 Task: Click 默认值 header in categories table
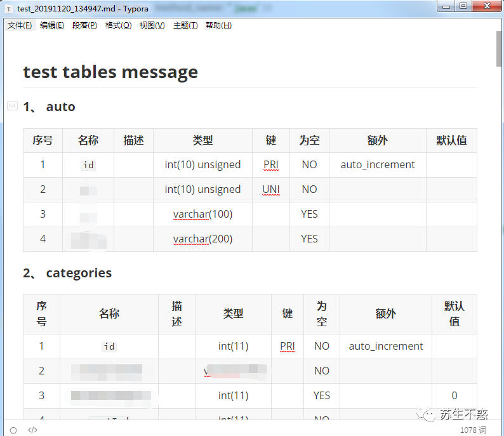(454, 314)
